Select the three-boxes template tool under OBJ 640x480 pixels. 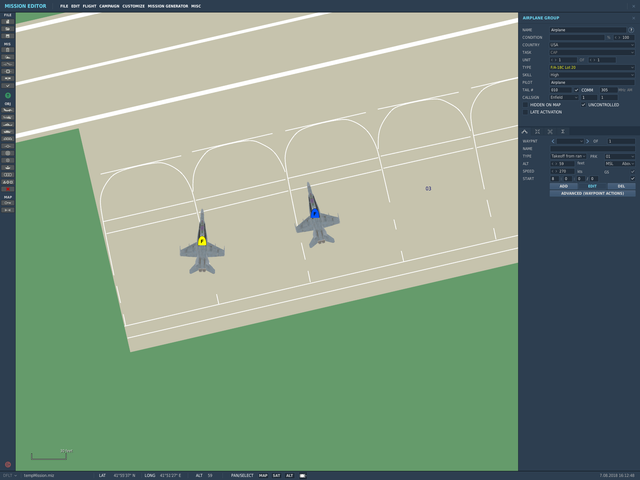[8, 175]
